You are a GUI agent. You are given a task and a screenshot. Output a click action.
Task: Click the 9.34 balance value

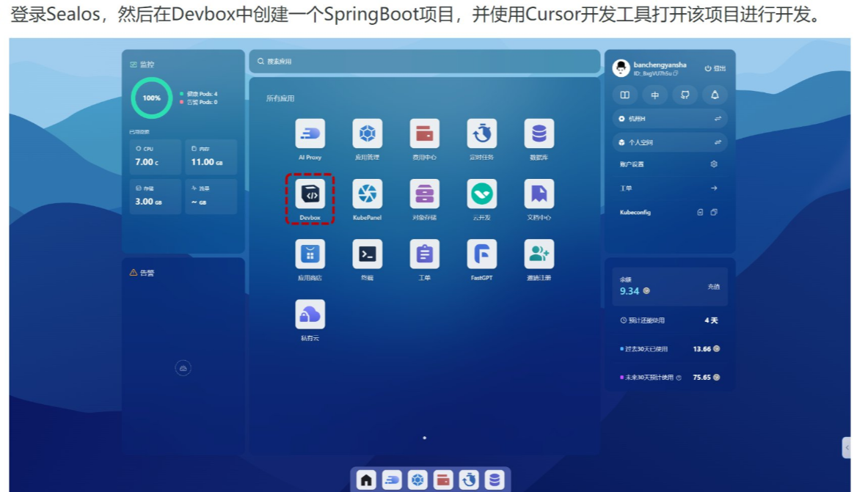click(x=630, y=291)
